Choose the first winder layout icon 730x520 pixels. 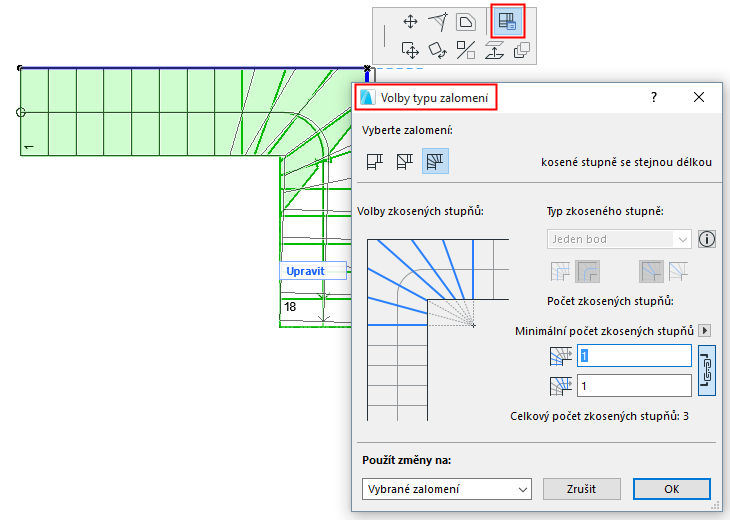(560, 271)
